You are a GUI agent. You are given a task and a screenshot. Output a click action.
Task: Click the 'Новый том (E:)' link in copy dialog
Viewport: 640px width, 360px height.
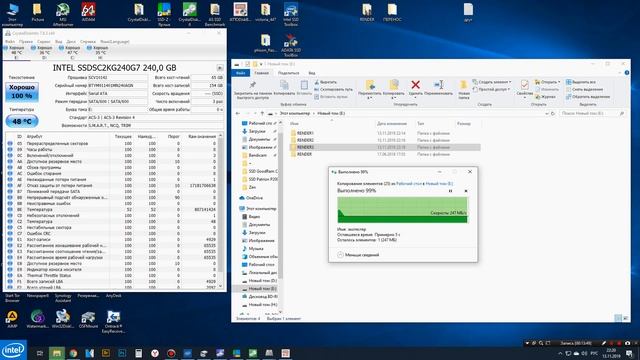click(x=439, y=184)
